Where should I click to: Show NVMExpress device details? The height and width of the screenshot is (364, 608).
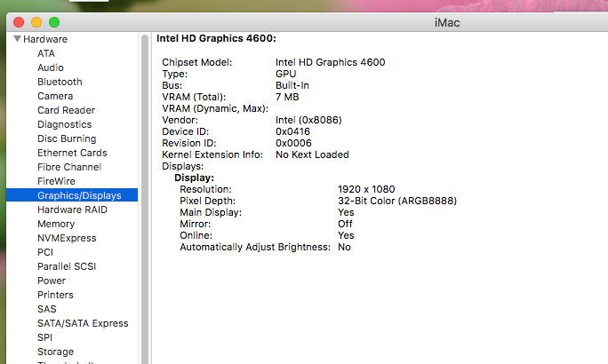pos(67,238)
